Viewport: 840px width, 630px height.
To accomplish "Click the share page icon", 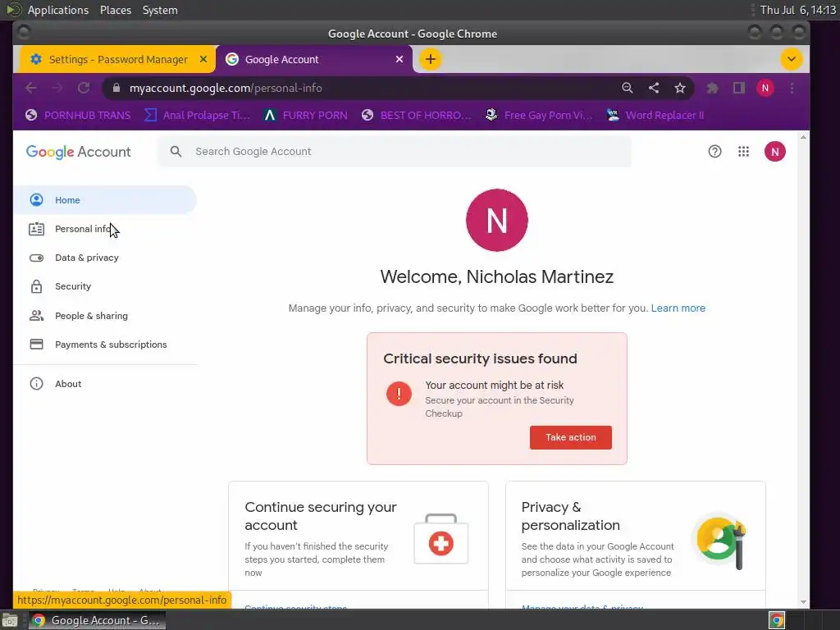I will click(x=654, y=88).
